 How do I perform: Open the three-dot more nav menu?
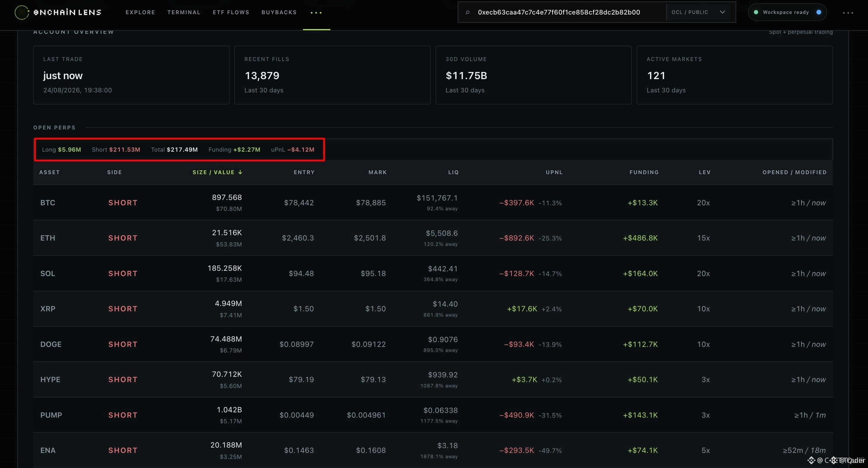tap(316, 13)
